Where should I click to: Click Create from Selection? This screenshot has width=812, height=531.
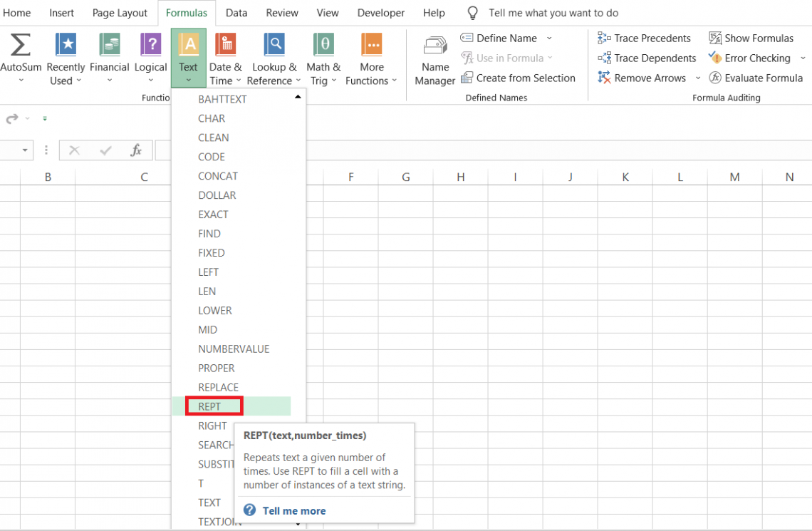click(x=525, y=78)
